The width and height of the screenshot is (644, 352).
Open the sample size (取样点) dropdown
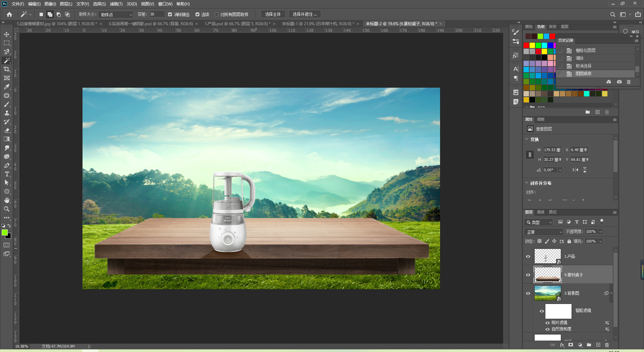(x=116, y=14)
